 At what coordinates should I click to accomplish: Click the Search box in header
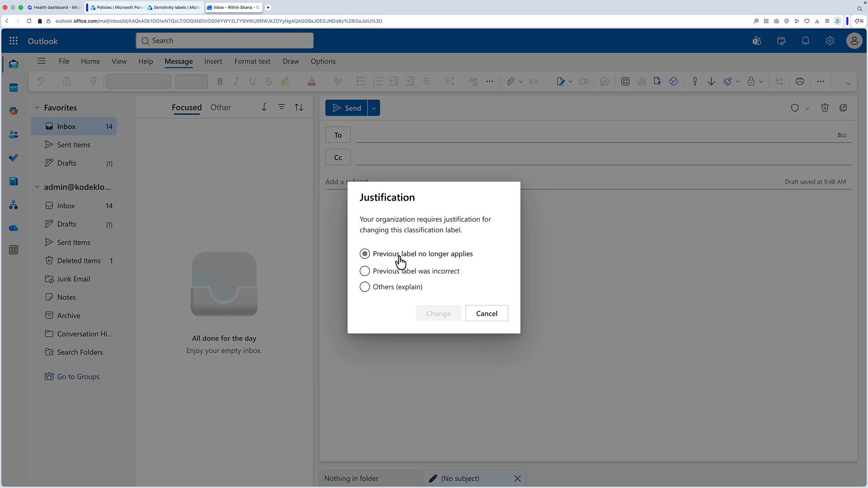(x=224, y=41)
